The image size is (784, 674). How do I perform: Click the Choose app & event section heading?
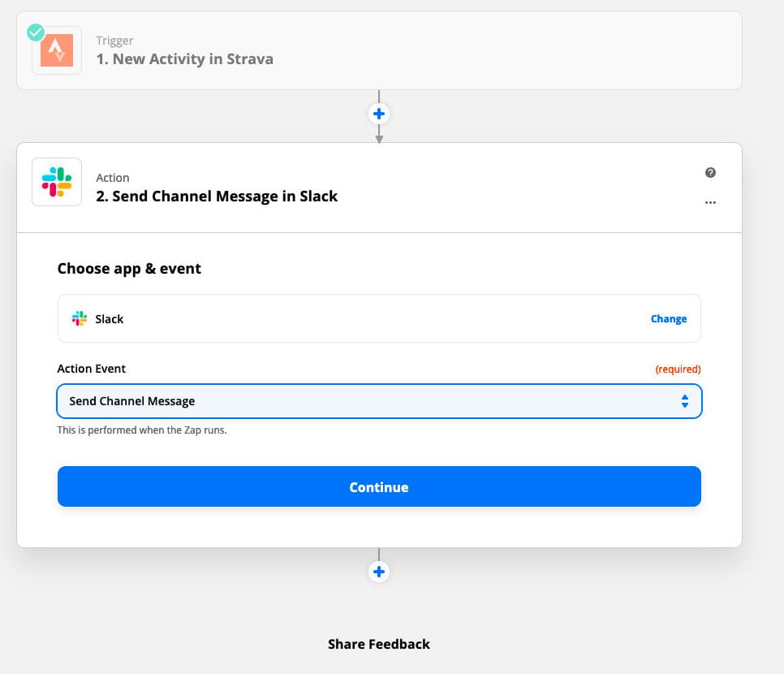(x=129, y=269)
